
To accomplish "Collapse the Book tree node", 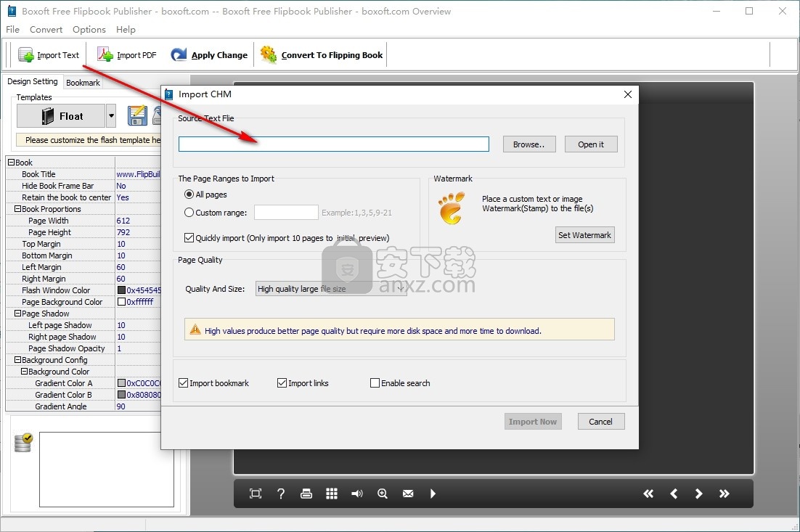I will [11, 162].
